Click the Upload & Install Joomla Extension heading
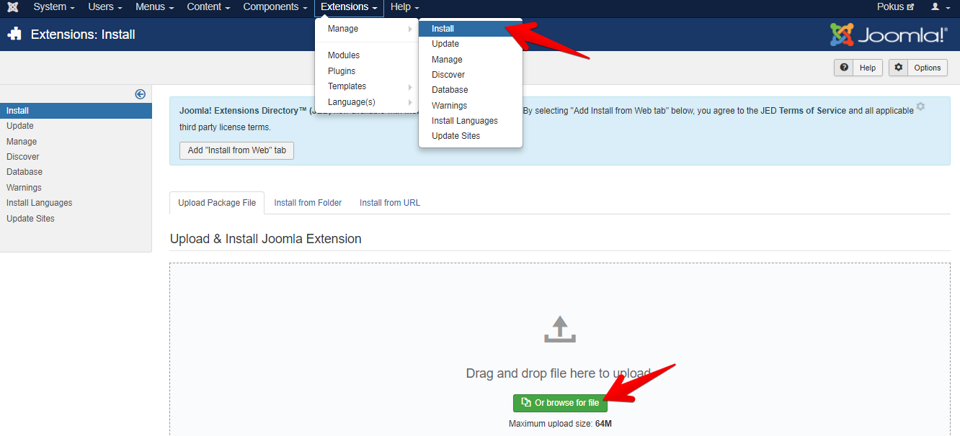 (x=266, y=239)
